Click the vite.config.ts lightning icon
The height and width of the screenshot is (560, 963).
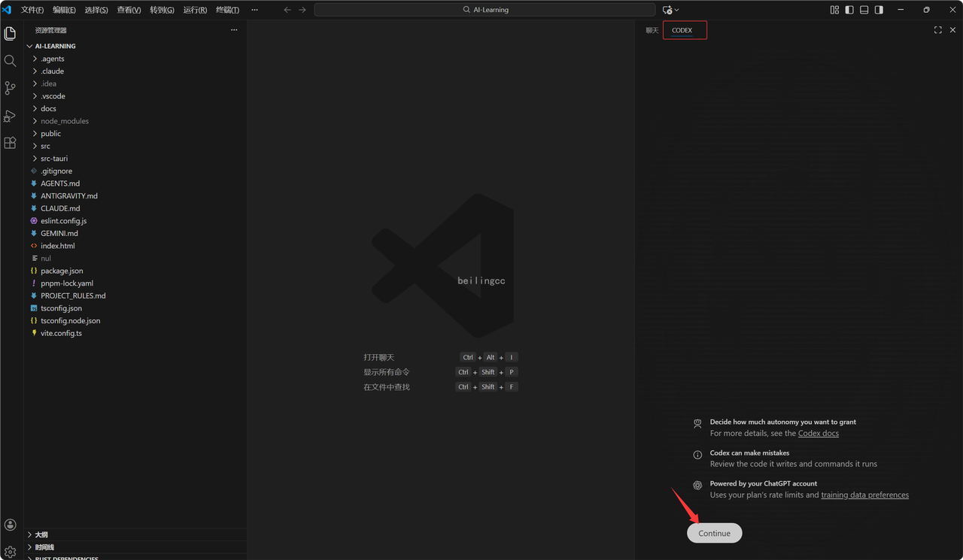click(x=34, y=333)
